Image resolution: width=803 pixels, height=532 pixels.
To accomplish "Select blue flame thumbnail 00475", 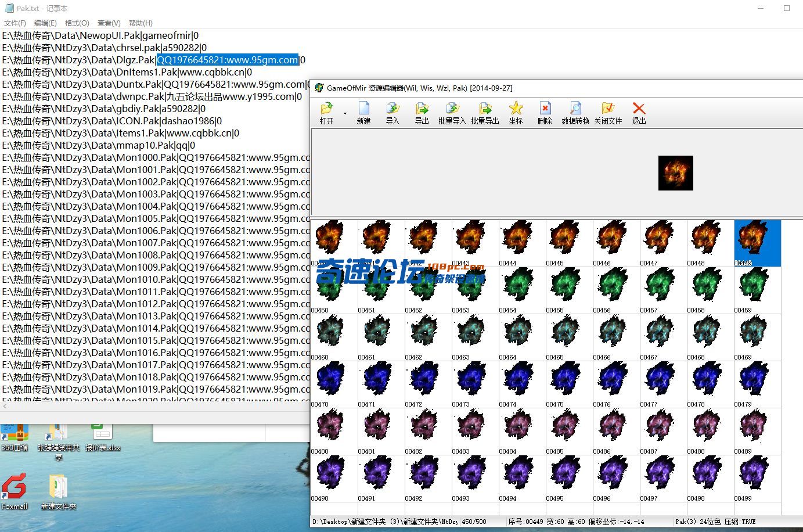I will 569,384.
